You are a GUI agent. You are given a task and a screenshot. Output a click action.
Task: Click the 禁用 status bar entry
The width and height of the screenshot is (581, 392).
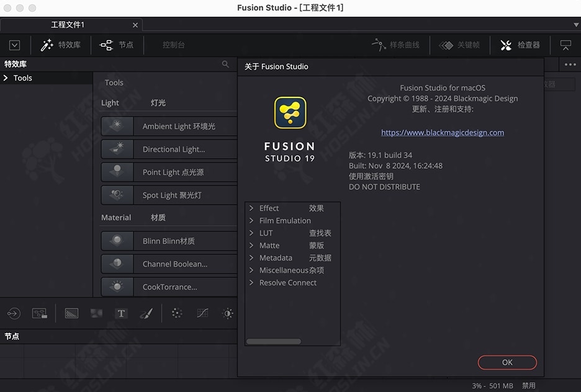pos(528,386)
